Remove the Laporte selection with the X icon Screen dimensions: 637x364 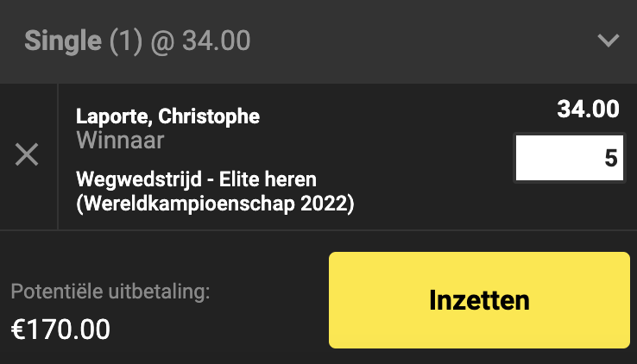click(x=27, y=155)
